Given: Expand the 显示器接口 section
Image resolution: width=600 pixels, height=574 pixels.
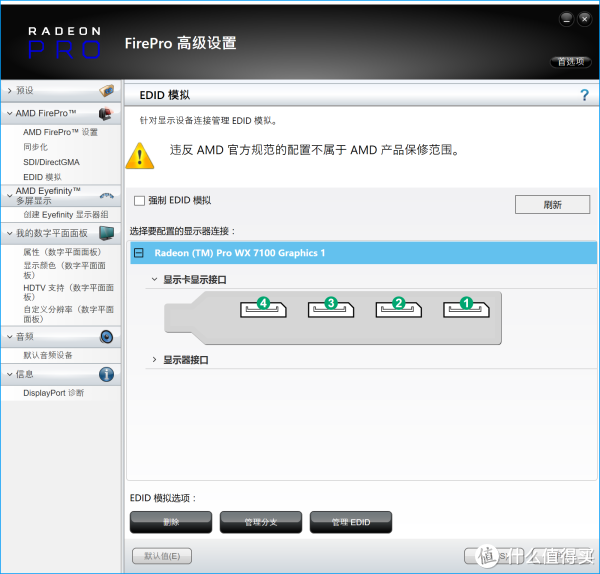Looking at the screenshot, I should 154,360.
